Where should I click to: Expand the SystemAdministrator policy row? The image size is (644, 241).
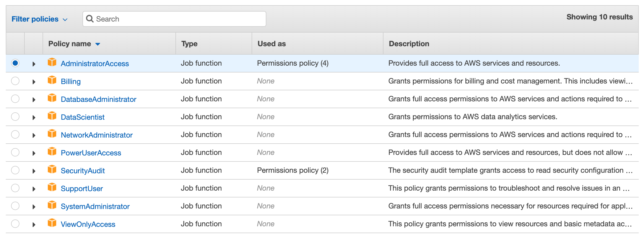tap(34, 207)
